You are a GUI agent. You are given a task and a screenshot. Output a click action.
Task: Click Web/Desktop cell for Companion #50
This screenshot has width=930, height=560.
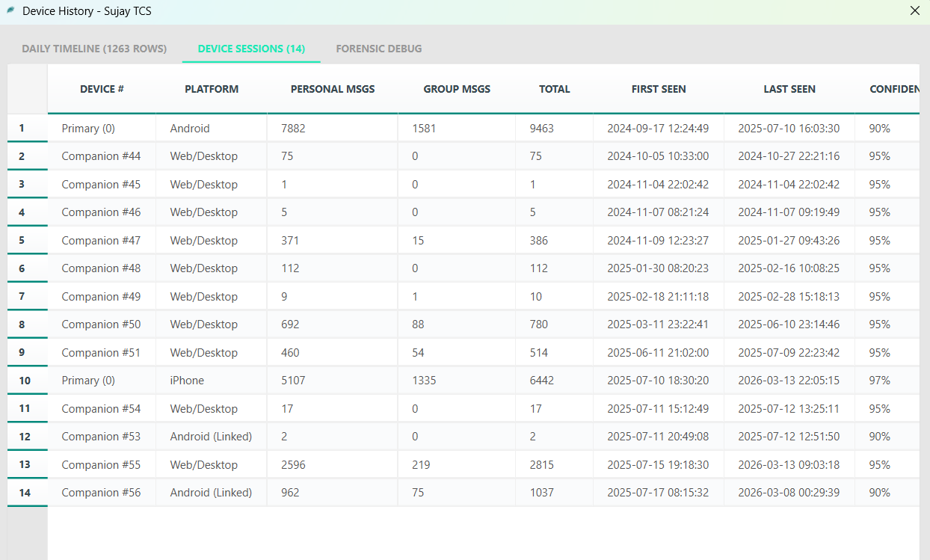coord(212,324)
